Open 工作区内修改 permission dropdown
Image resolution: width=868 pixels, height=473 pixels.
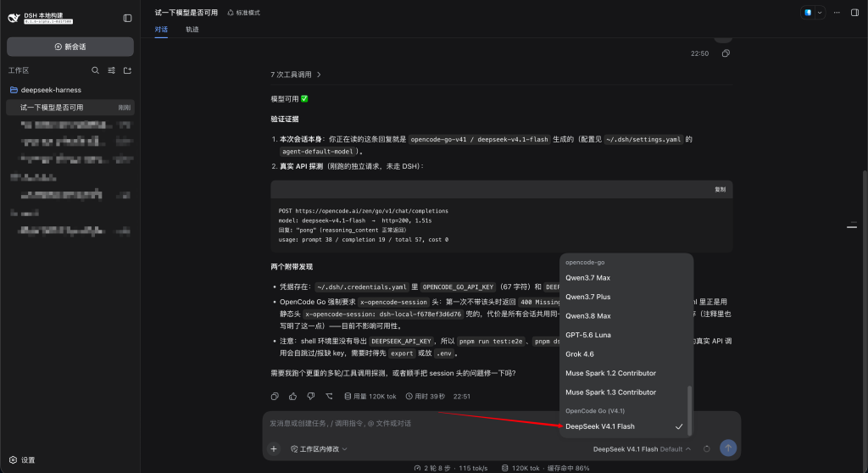click(x=319, y=448)
